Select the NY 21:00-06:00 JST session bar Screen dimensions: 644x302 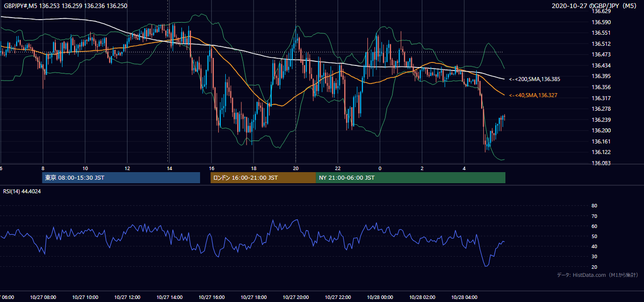coord(411,178)
